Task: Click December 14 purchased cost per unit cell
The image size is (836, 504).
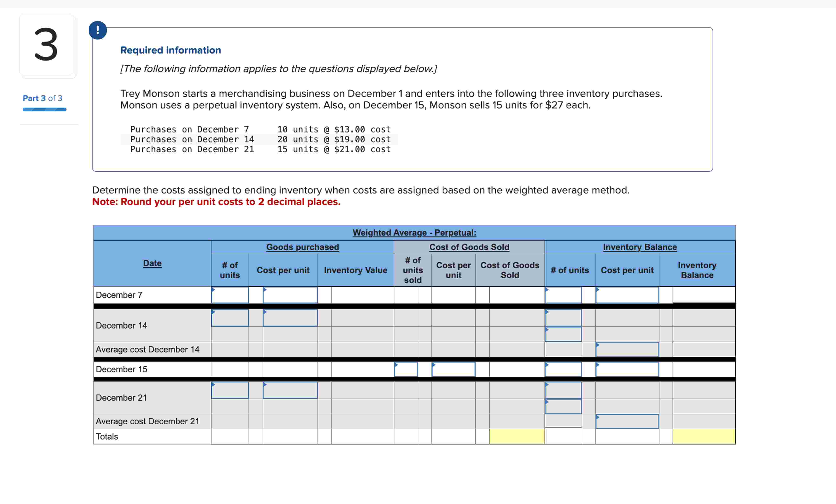Action: [290, 318]
